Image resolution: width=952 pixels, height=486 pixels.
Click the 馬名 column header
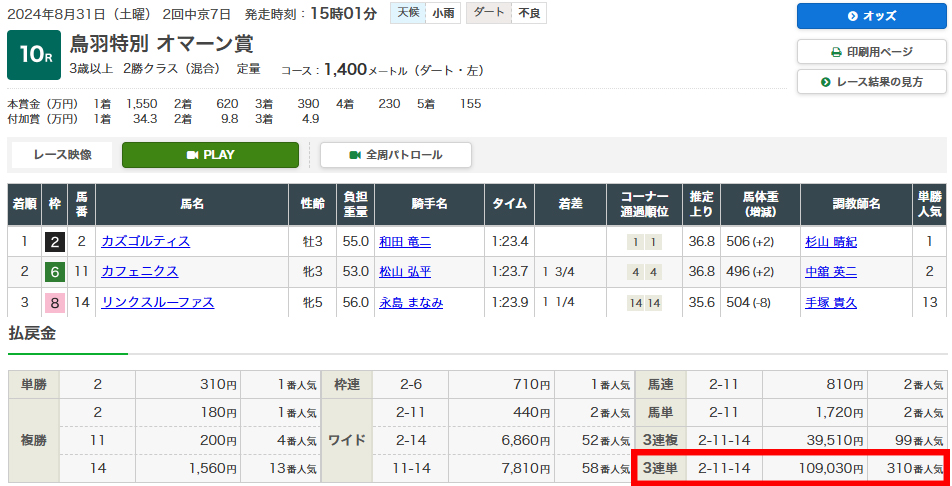[x=192, y=205]
